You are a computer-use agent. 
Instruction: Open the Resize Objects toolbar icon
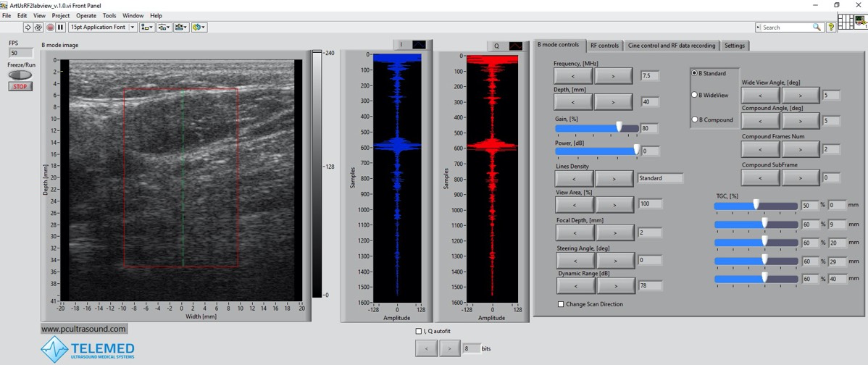tap(181, 27)
